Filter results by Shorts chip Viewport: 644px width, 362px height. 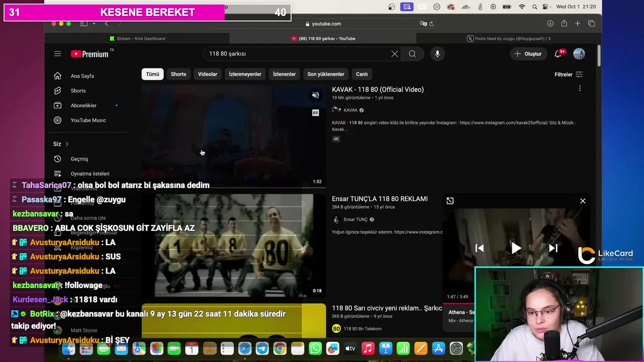pos(178,74)
